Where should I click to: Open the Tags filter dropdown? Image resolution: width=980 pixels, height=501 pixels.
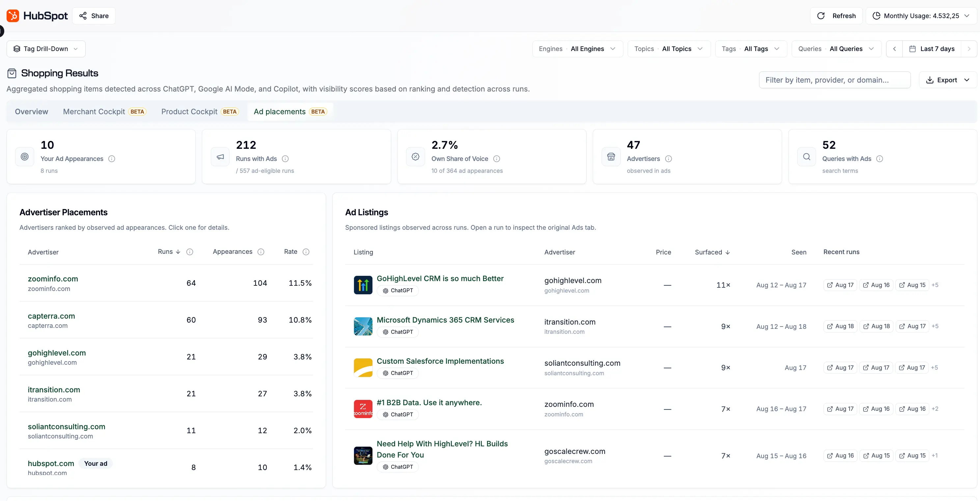tap(751, 49)
